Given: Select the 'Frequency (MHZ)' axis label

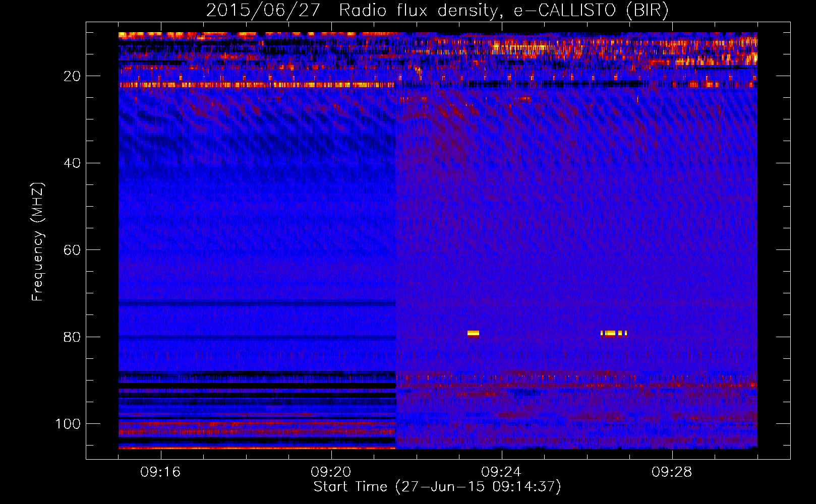Looking at the screenshot, I should click(38, 242).
